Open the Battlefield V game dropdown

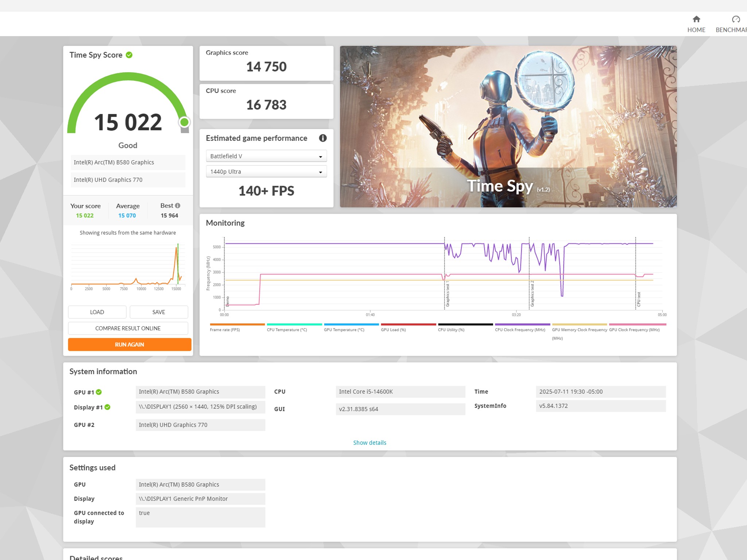tap(266, 156)
